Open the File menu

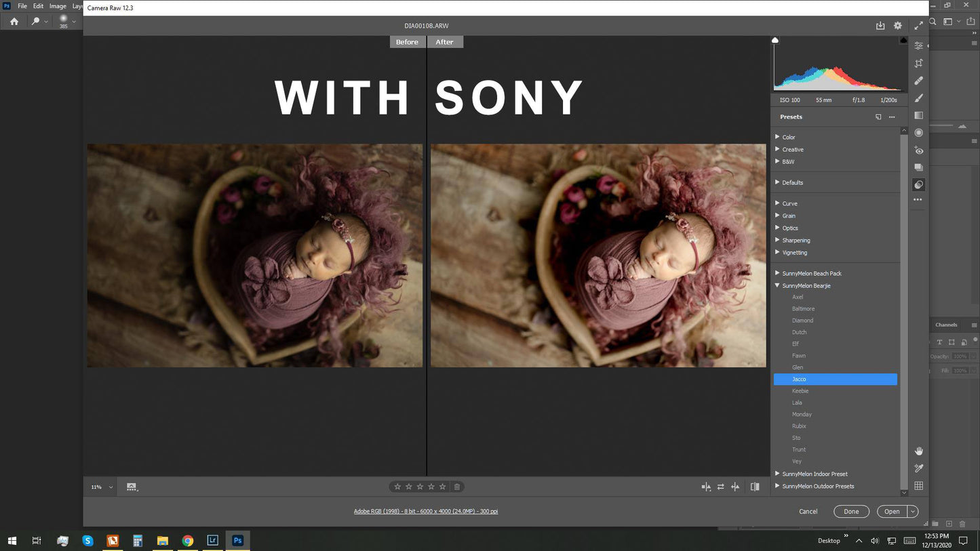tap(22, 6)
